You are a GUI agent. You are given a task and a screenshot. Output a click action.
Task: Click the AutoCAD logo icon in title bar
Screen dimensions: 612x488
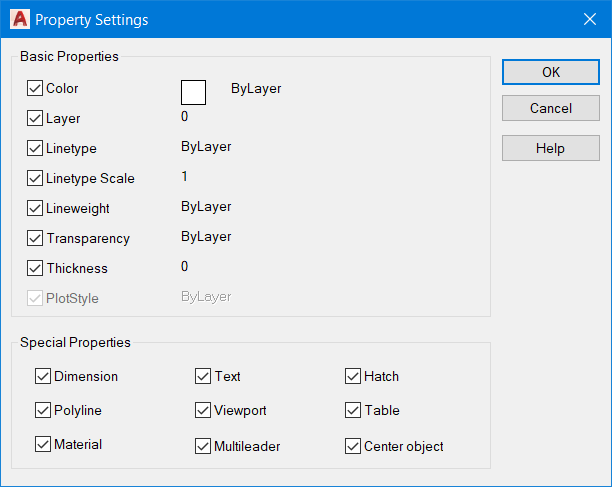point(19,20)
